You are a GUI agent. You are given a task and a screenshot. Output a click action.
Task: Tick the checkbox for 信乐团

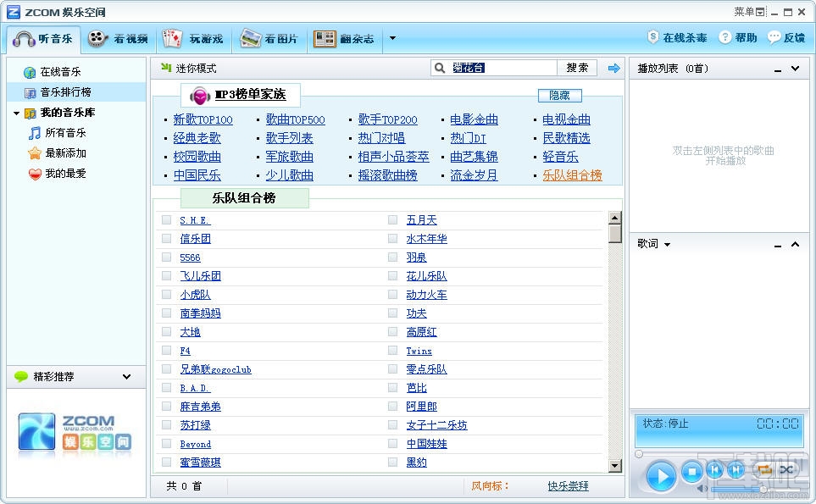pos(167,239)
